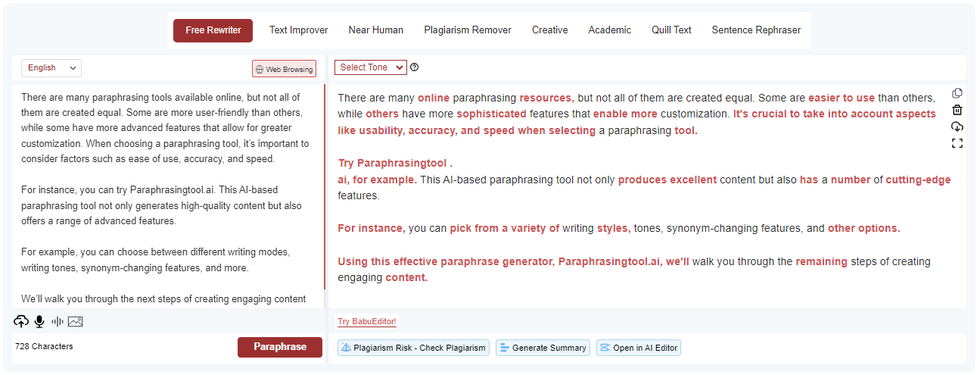Click the tone help question mark
Viewport: 980px width, 375px height.
pos(414,67)
